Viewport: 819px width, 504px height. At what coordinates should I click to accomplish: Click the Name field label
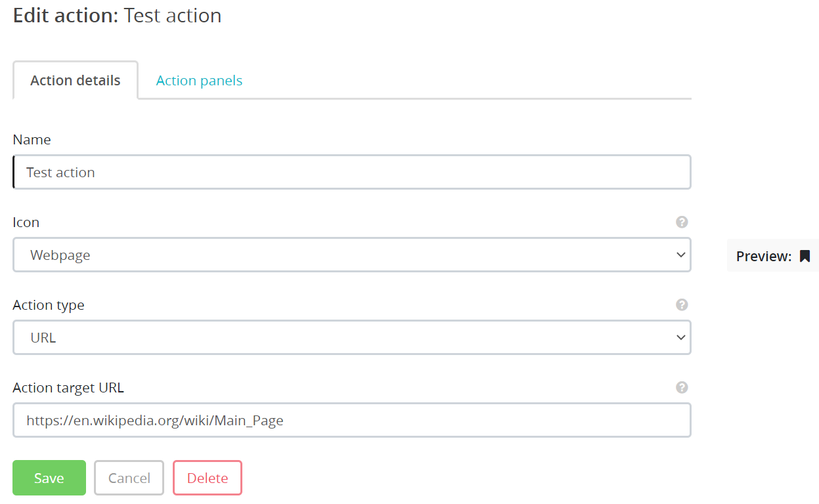click(32, 140)
